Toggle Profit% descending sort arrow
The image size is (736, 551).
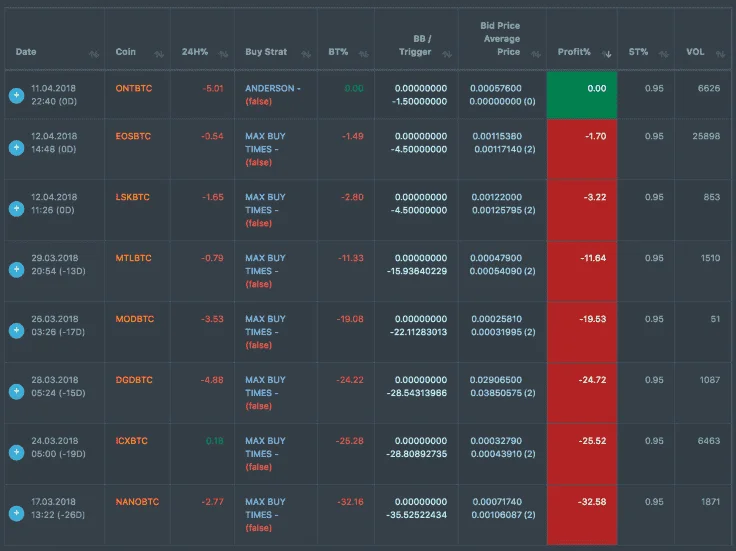(607, 54)
